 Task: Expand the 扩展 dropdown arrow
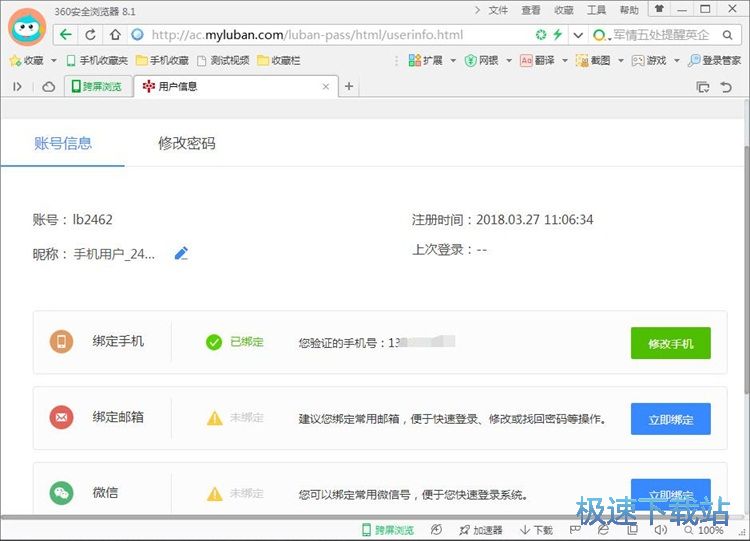tap(453, 61)
